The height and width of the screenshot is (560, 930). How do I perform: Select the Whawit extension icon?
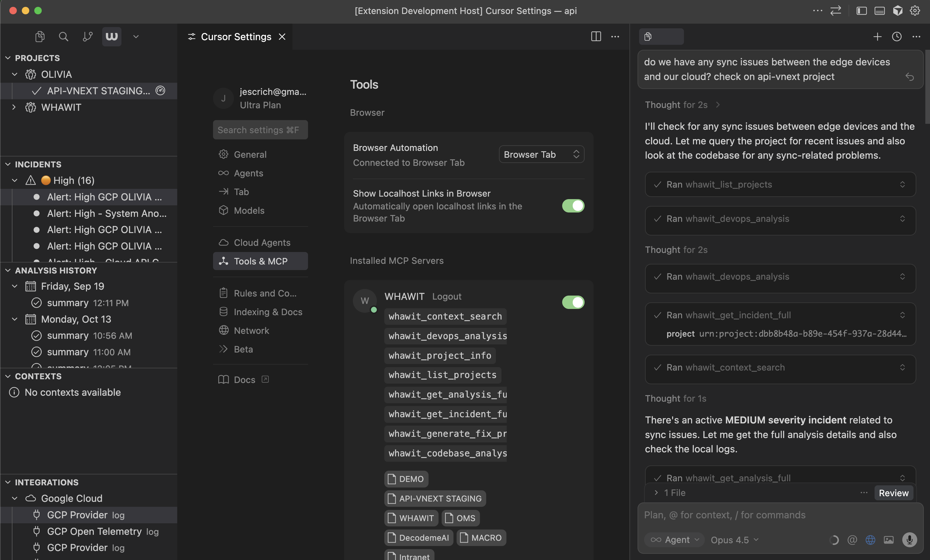[x=111, y=37]
